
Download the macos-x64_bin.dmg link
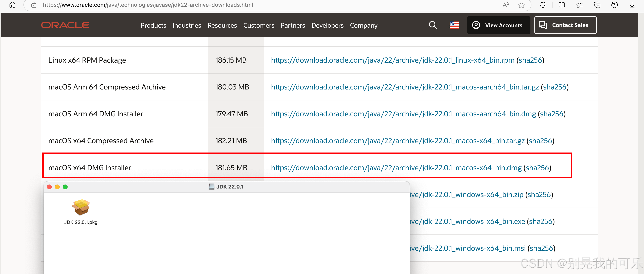[396, 167]
